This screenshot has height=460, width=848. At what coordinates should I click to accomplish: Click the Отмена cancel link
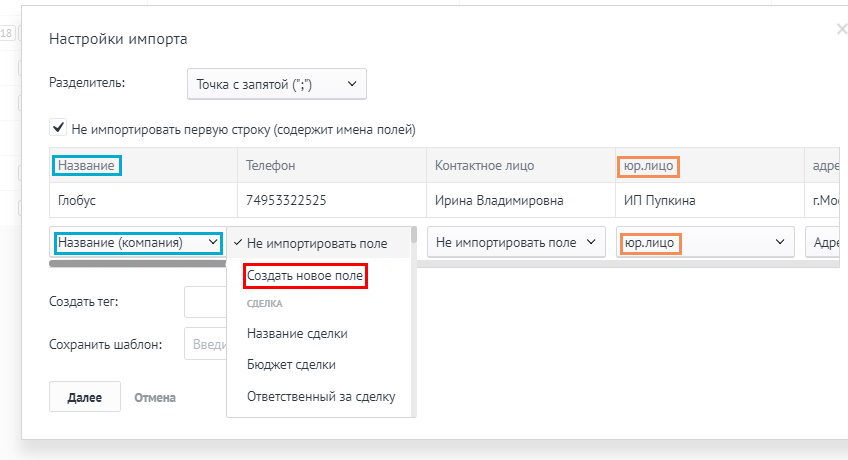pos(155,398)
